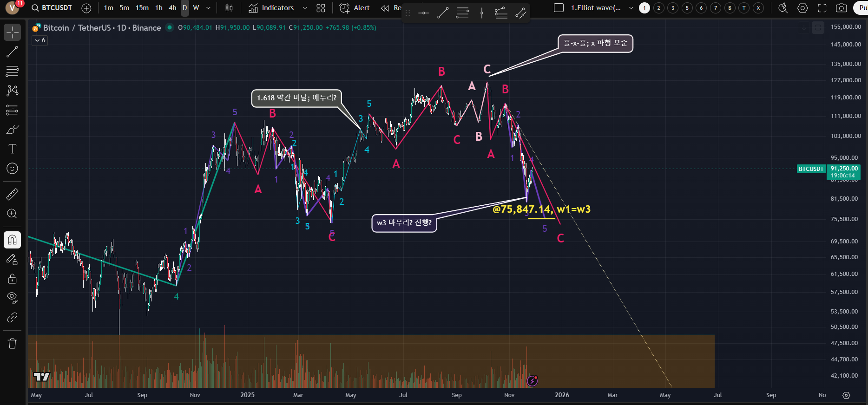Open the candlestick chart type selector
This screenshot has width=868, height=405.
click(229, 8)
